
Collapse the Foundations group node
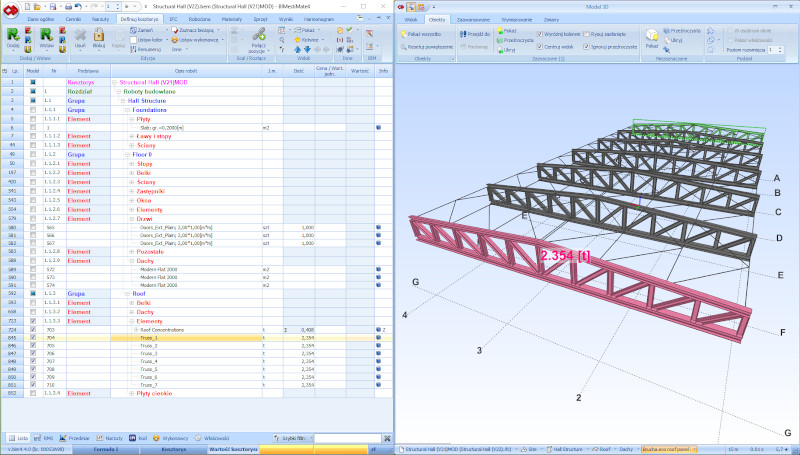[x=125, y=109]
